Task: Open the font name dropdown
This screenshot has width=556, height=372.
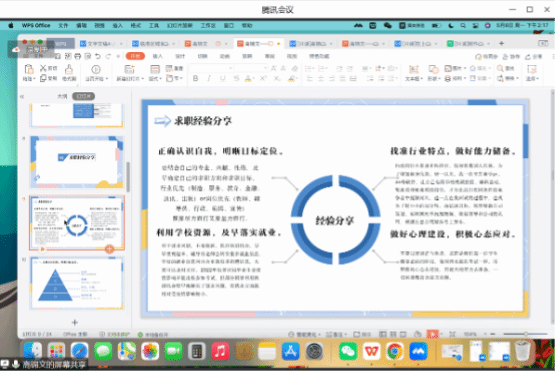Action: coord(211,68)
